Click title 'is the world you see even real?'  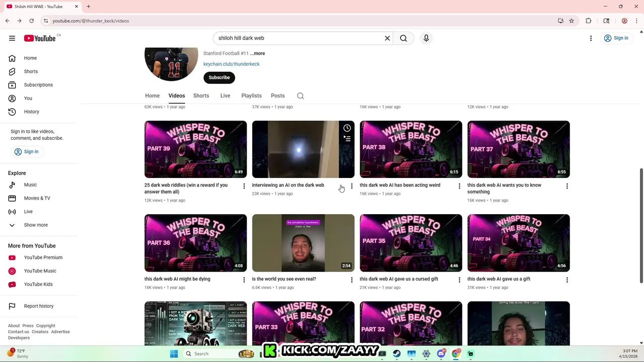(284, 279)
